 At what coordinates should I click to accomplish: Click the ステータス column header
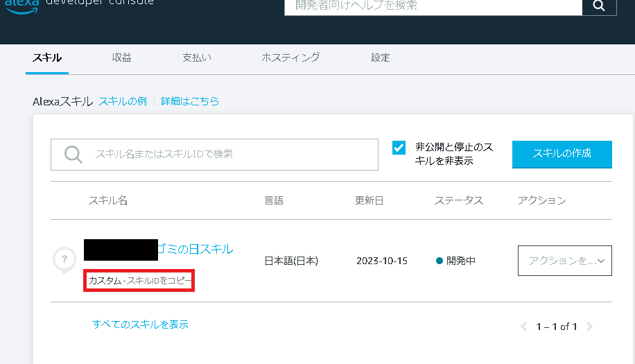(x=458, y=200)
